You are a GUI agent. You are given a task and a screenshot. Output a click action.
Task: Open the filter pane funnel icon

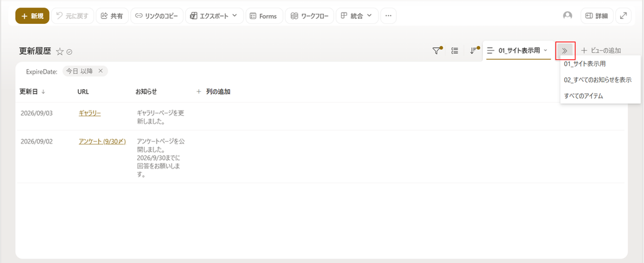tap(436, 50)
